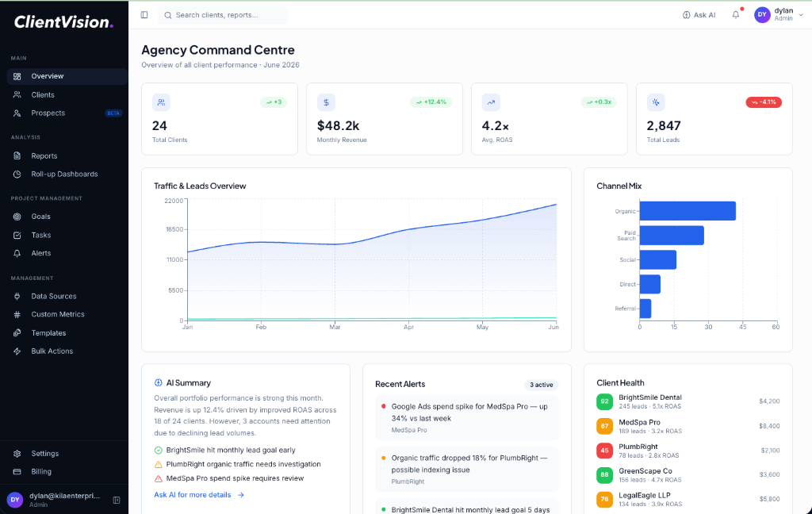The image size is (812, 514).
Task: Click the DY user avatar
Action: [761, 14]
